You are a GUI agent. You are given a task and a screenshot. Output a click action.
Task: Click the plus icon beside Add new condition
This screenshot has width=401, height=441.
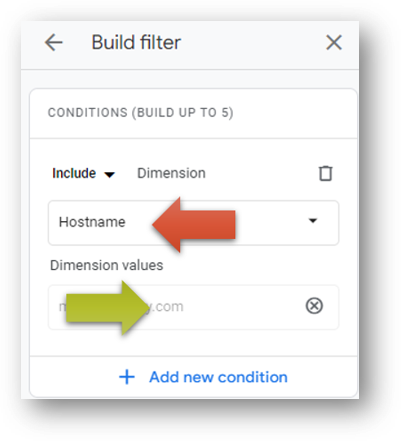[127, 377]
